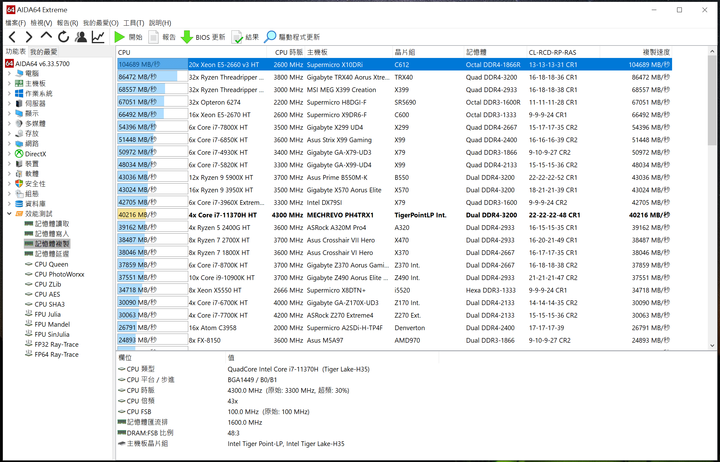Screen dimensions: 720x462
Task: Select the 資料庫 database icon item
Action: pos(19,204)
